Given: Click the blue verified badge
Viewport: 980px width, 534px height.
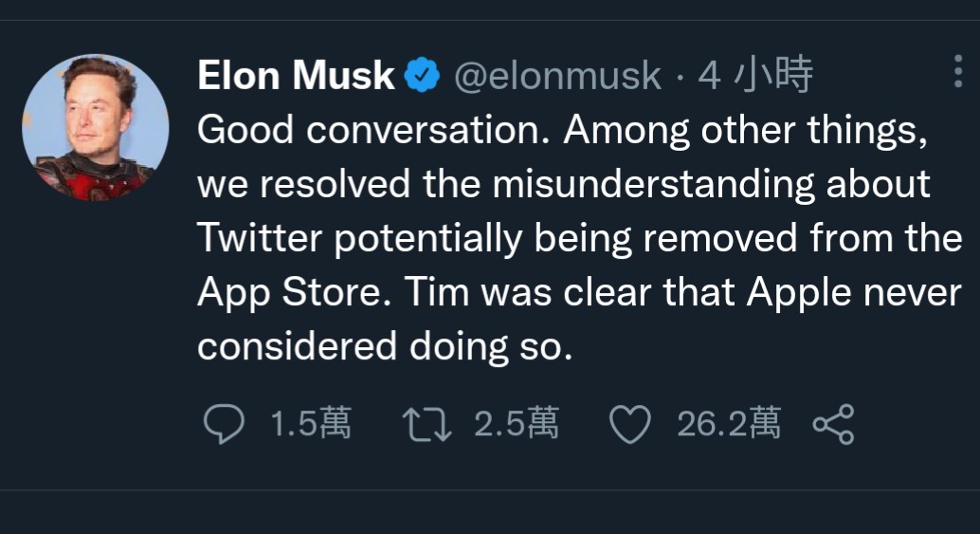Looking at the screenshot, I should click(x=423, y=76).
